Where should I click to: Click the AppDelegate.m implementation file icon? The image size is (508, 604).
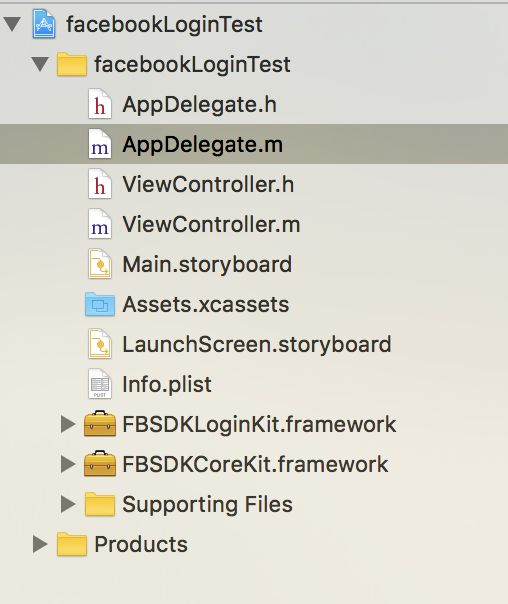tap(100, 144)
